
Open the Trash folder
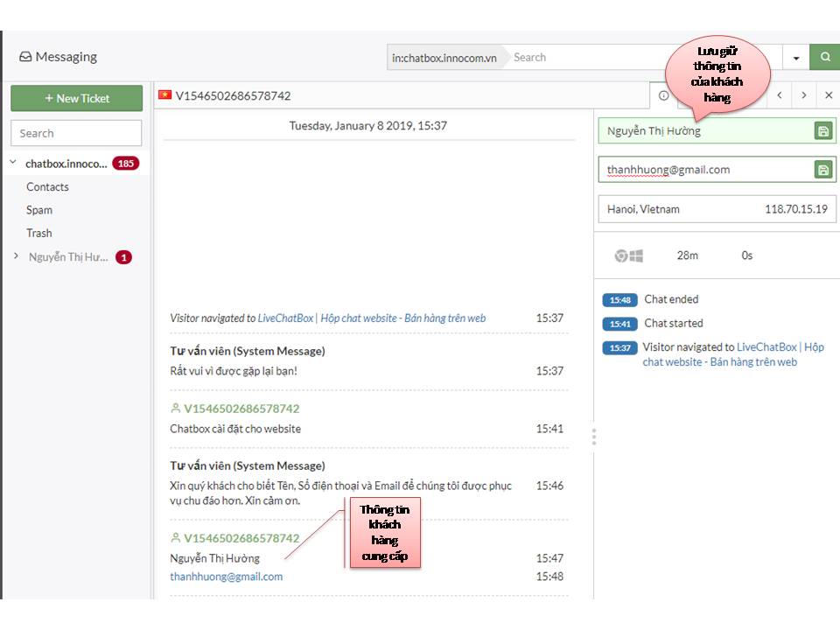tap(39, 233)
